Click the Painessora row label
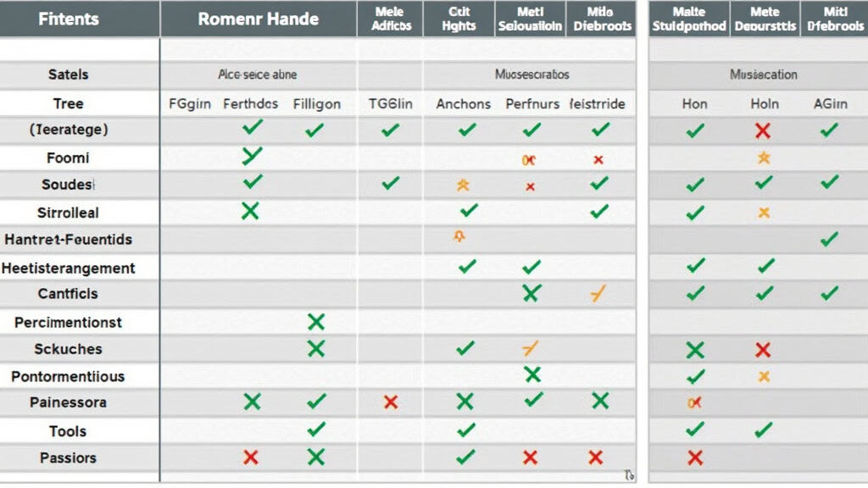868x488 pixels. 68,402
